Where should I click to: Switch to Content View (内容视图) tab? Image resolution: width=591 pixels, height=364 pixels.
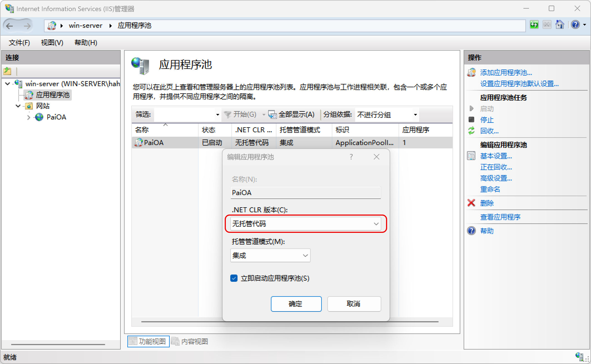(x=190, y=341)
